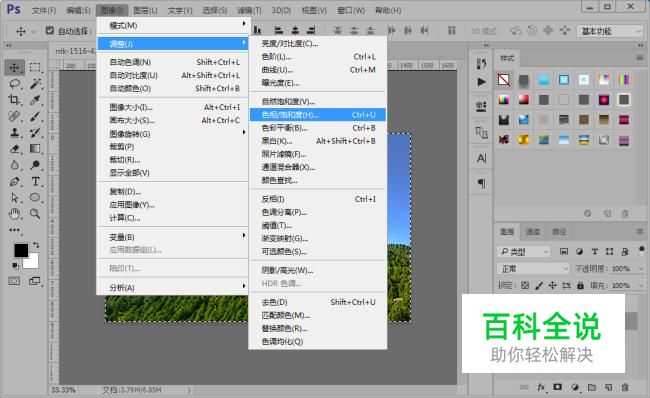The height and width of the screenshot is (398, 650).
Task: Select the Zoom tool
Action: [35, 214]
